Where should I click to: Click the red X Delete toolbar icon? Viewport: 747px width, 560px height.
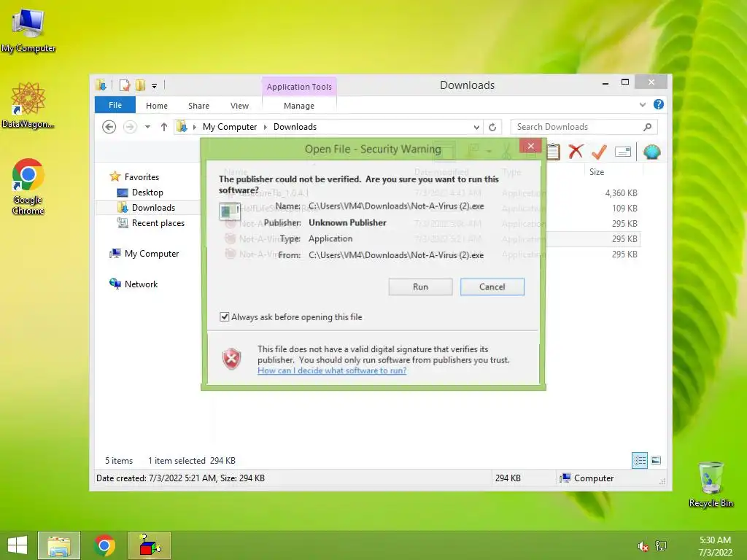point(576,152)
